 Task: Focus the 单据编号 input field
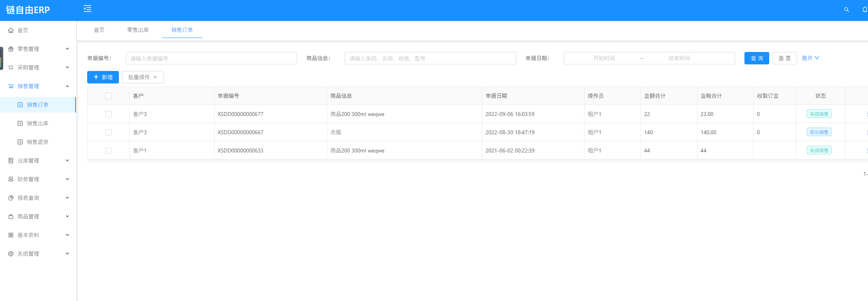click(211, 58)
